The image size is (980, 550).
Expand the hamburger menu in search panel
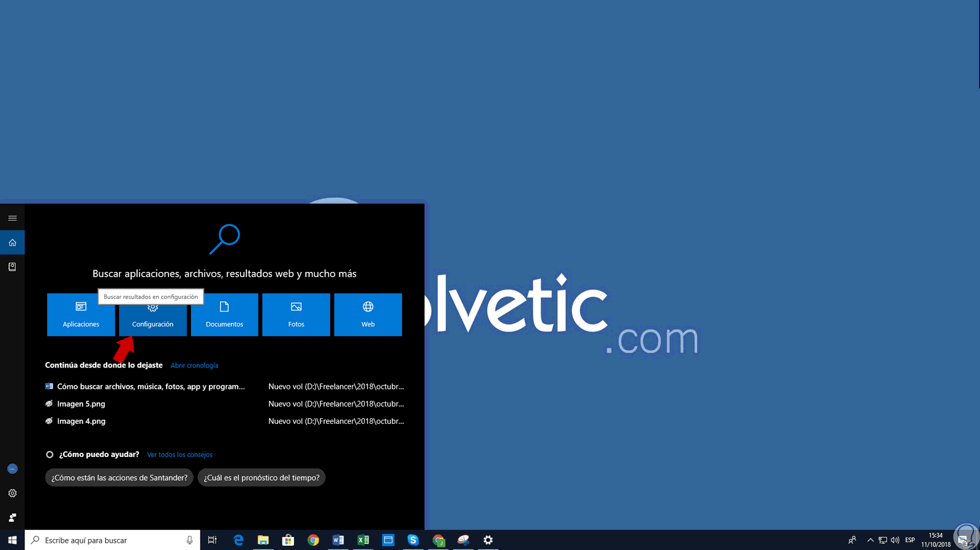[12, 218]
